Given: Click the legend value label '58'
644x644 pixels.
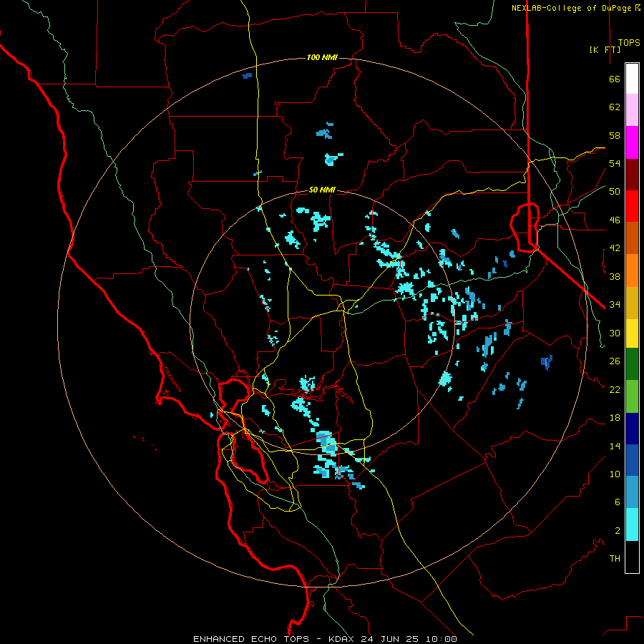Looking at the screenshot, I should pyautogui.click(x=615, y=135).
